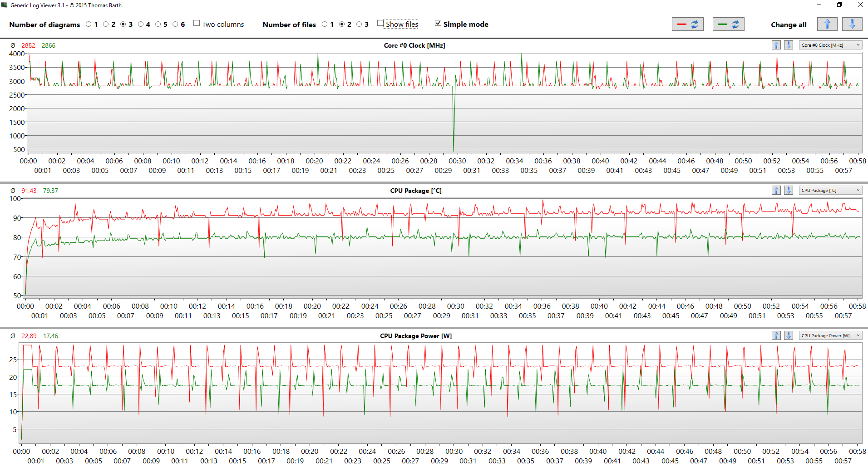Enable the Two columns checkbox

coord(197,24)
